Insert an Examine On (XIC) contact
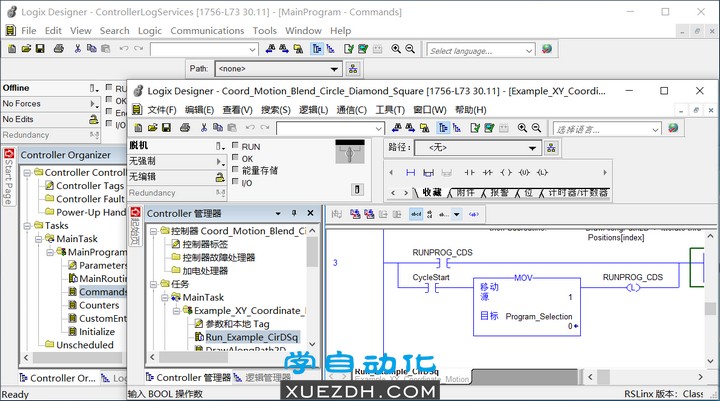 click(469, 173)
